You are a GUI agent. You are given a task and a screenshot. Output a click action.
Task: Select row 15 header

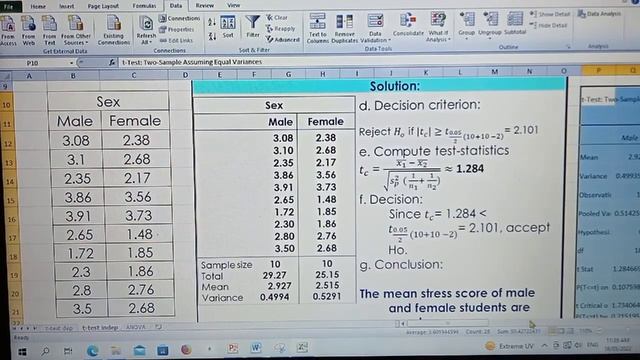coord(10,200)
